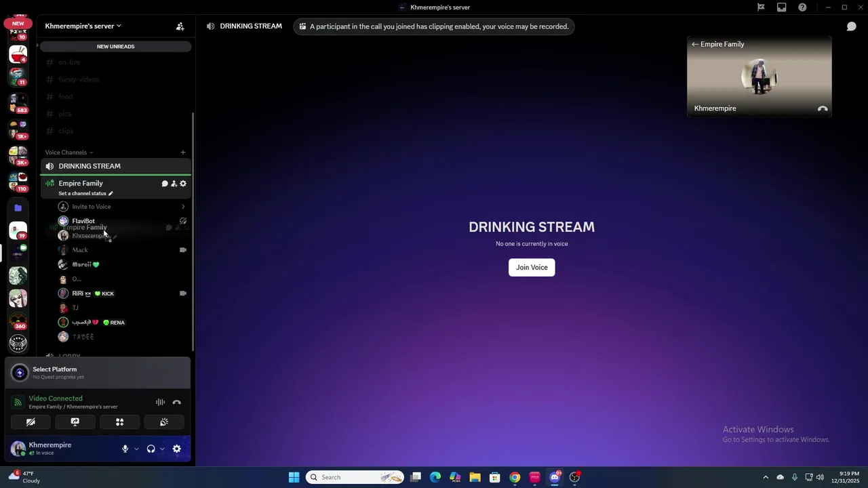This screenshot has width=868, height=488.
Task: Open Khmerempire's server dropdown menu
Action: 83,26
